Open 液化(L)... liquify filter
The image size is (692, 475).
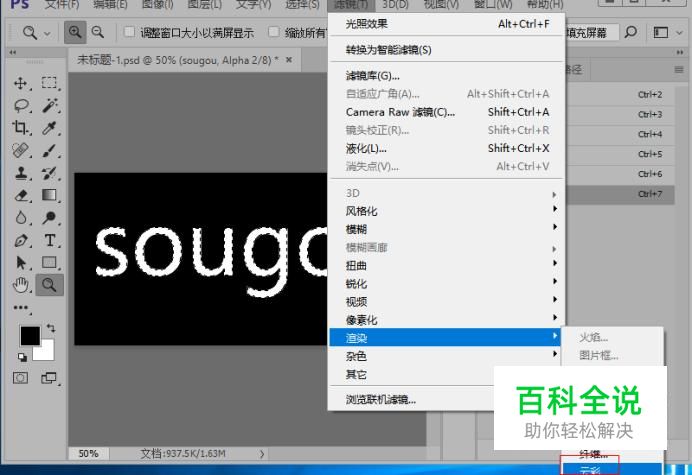pos(447,148)
